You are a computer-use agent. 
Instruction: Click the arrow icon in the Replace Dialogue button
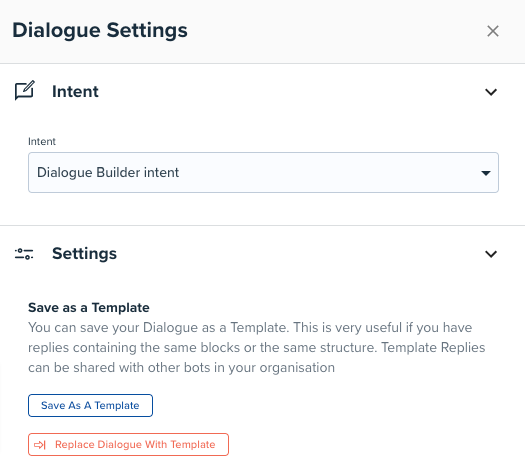tap(40, 445)
